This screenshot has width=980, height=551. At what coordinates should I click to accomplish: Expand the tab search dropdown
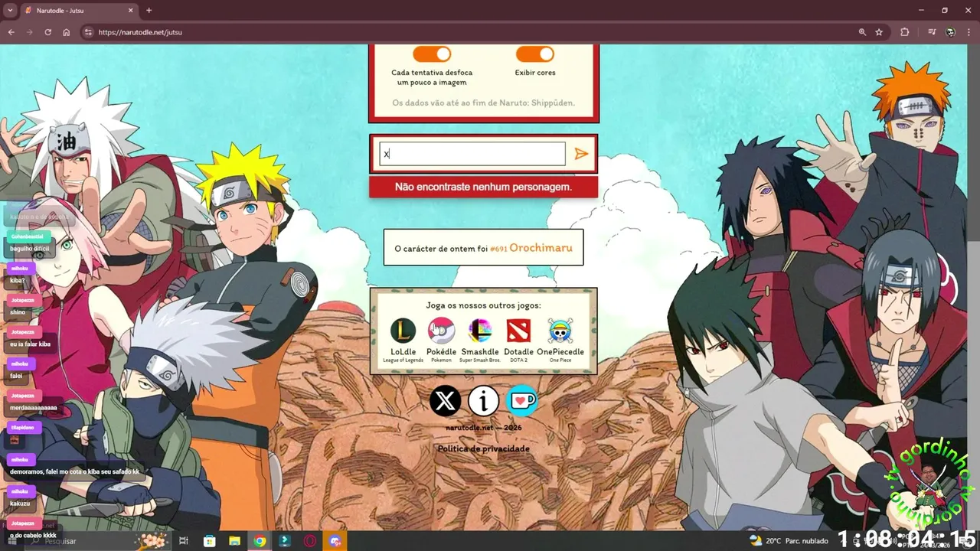10,11
